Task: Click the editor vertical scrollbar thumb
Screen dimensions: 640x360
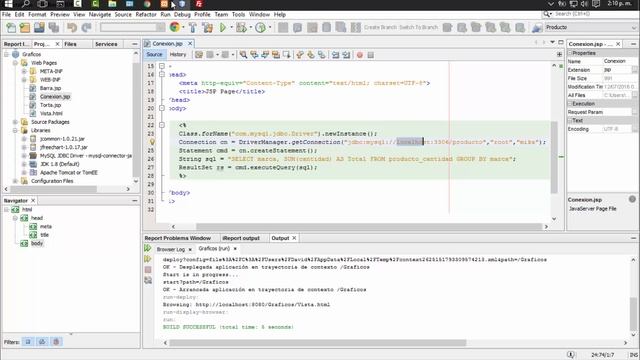Action: tap(554, 157)
